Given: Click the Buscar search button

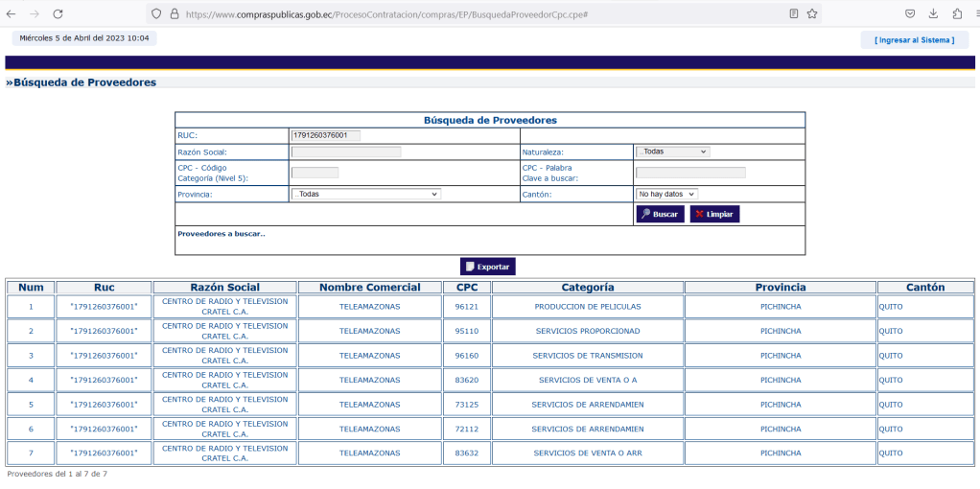Looking at the screenshot, I should point(660,214).
